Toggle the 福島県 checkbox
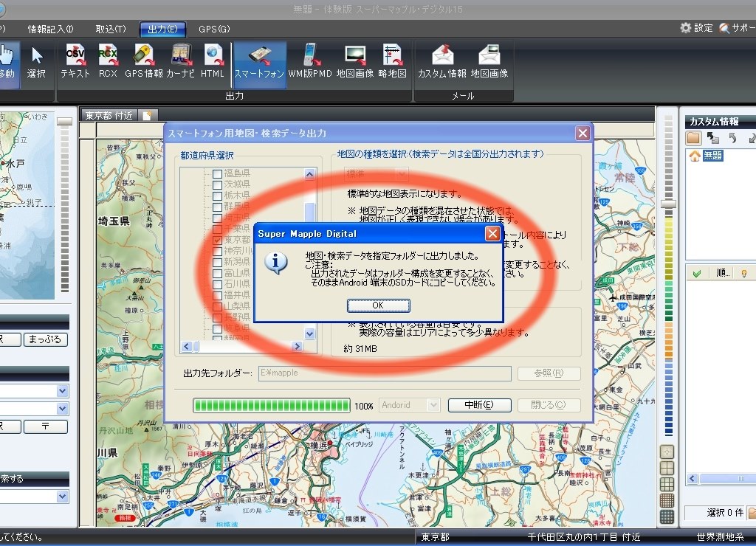Image resolution: width=756 pixels, height=546 pixels. [218, 173]
